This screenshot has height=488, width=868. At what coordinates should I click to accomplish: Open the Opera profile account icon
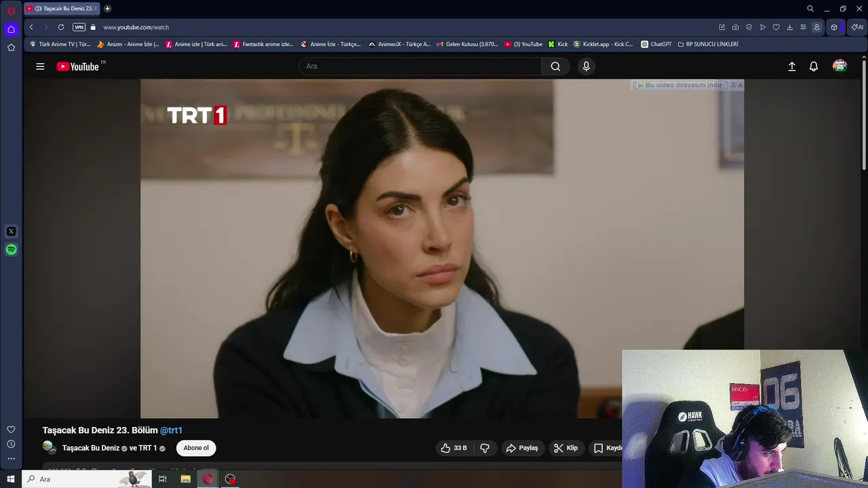click(816, 27)
